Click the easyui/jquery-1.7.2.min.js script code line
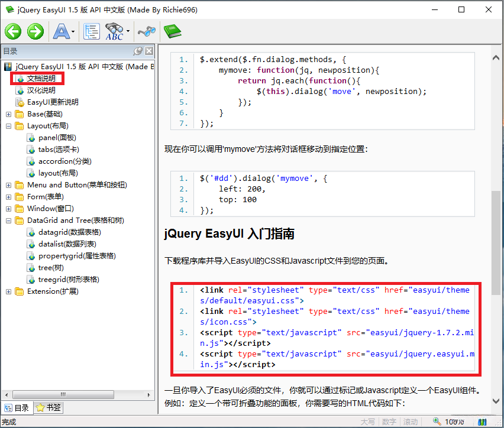The height and width of the screenshot is (428, 504). (x=337, y=338)
